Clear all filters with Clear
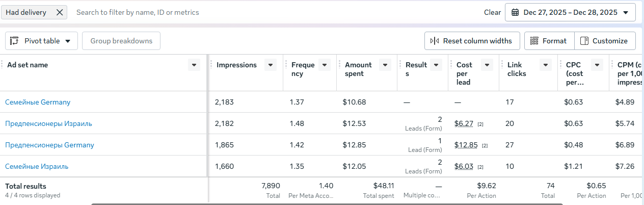 [x=492, y=12]
